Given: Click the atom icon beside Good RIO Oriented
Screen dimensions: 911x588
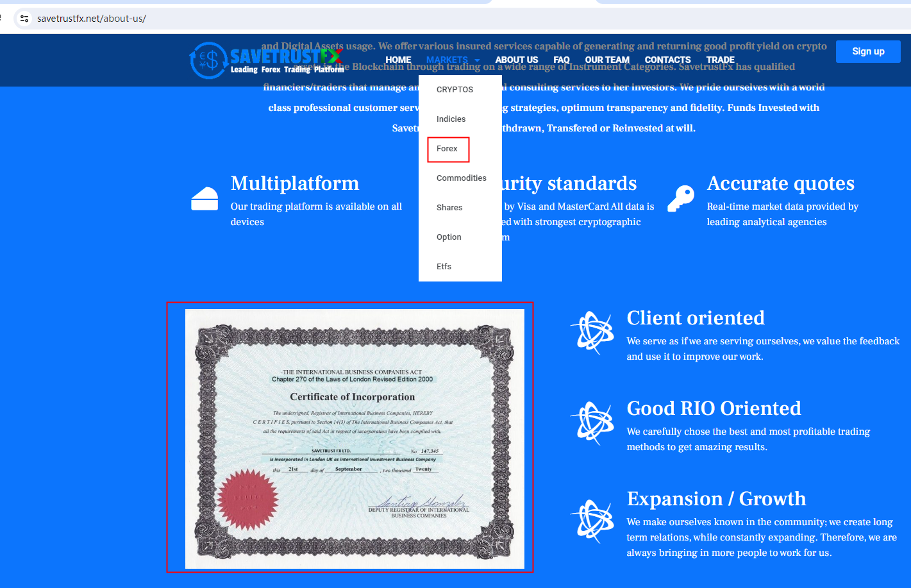Looking at the screenshot, I should tap(592, 423).
